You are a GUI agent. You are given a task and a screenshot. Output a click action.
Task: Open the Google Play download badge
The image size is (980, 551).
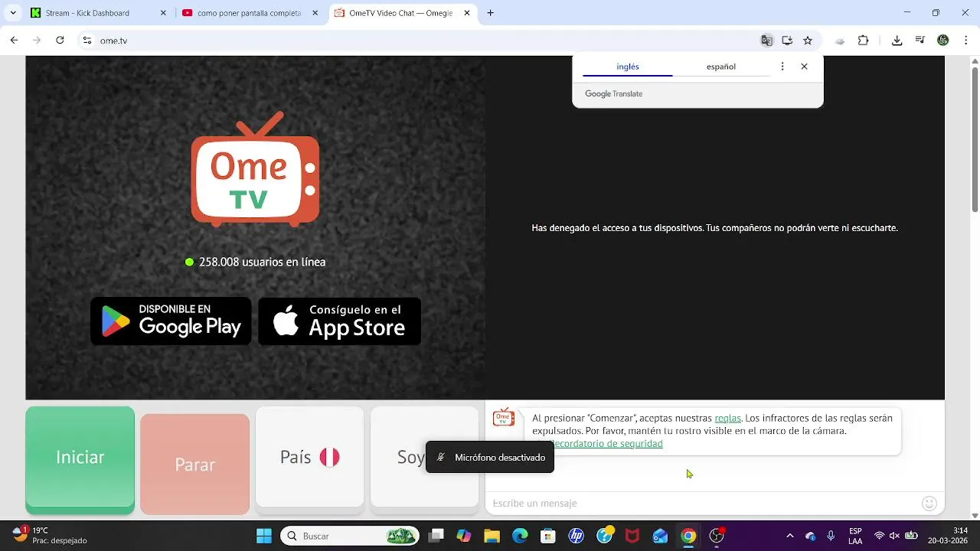(171, 321)
